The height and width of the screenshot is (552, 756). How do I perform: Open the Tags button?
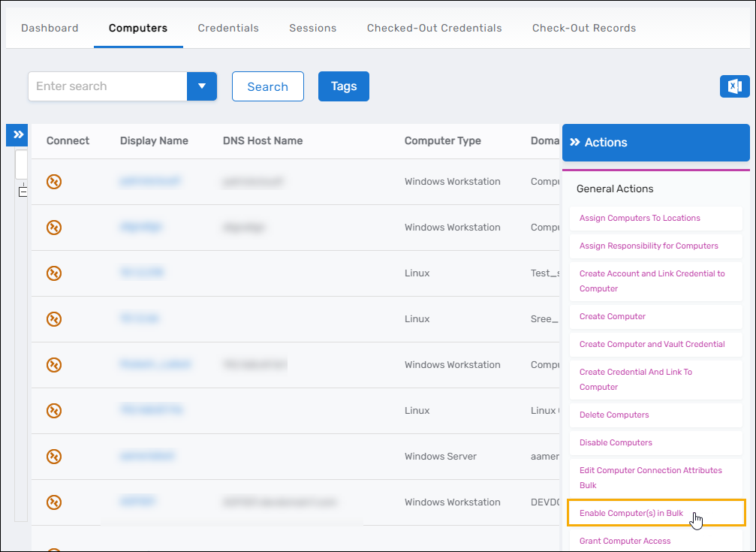tap(343, 86)
